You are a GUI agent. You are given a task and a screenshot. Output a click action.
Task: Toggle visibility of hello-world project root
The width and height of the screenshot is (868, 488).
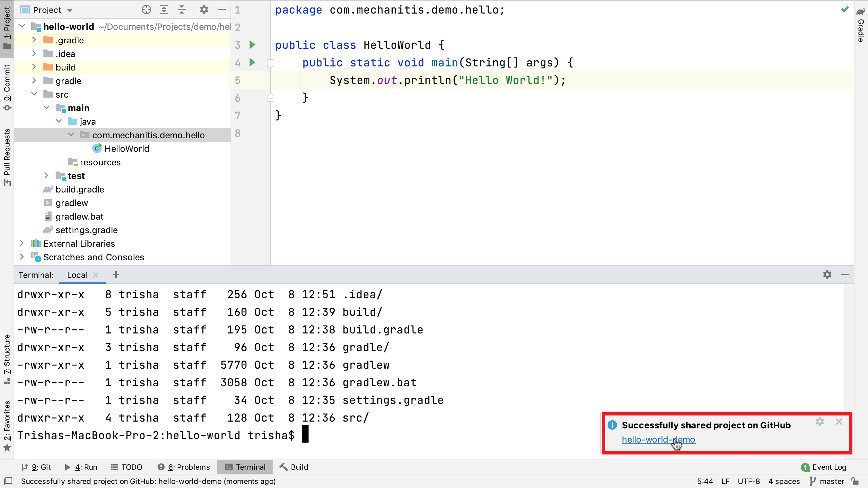tap(22, 27)
